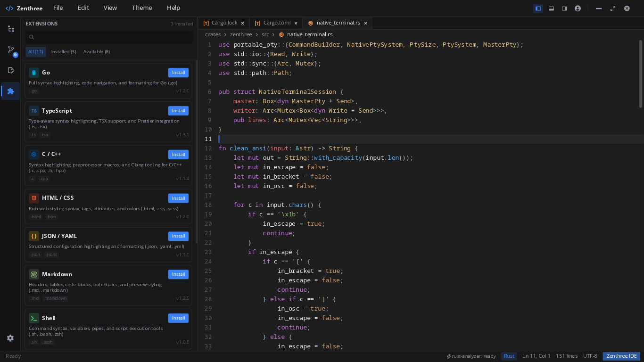Install the Markdown extension
Viewport: 644px width, 362px height.
(178, 274)
